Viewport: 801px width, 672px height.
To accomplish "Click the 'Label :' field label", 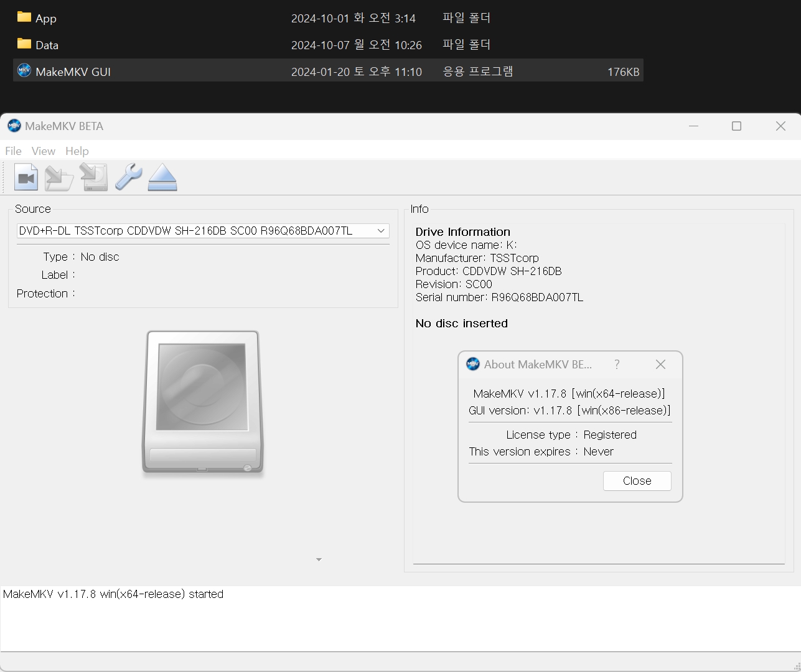I will pyautogui.click(x=59, y=275).
